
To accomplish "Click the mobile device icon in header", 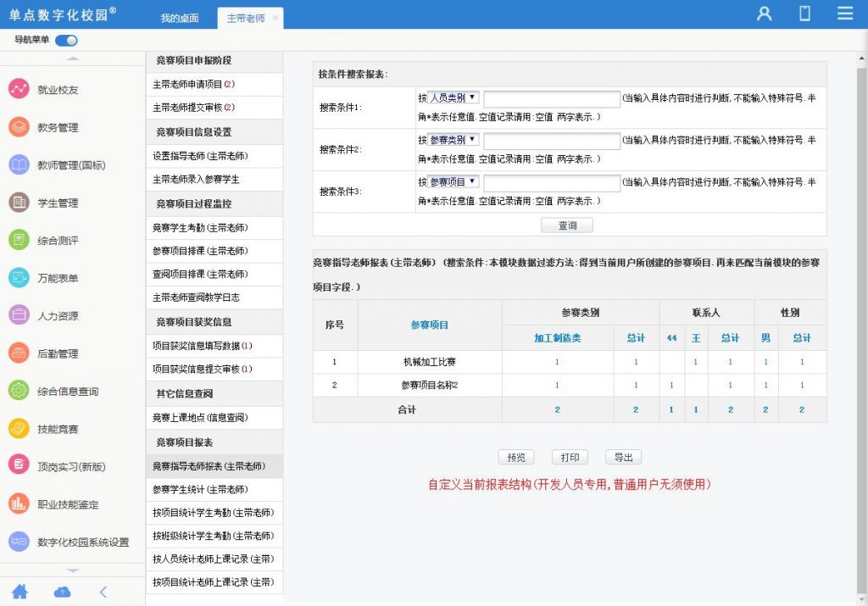I will coord(804,14).
